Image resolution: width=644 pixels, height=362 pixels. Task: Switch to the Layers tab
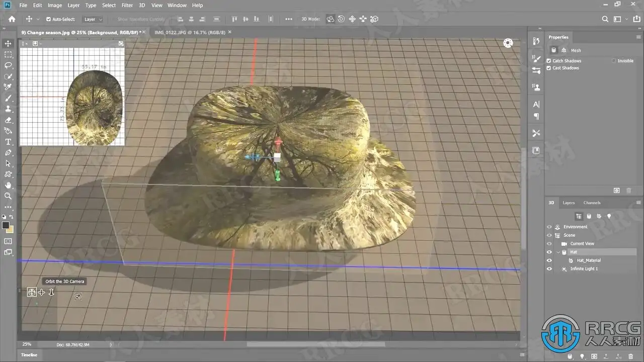[x=569, y=203]
